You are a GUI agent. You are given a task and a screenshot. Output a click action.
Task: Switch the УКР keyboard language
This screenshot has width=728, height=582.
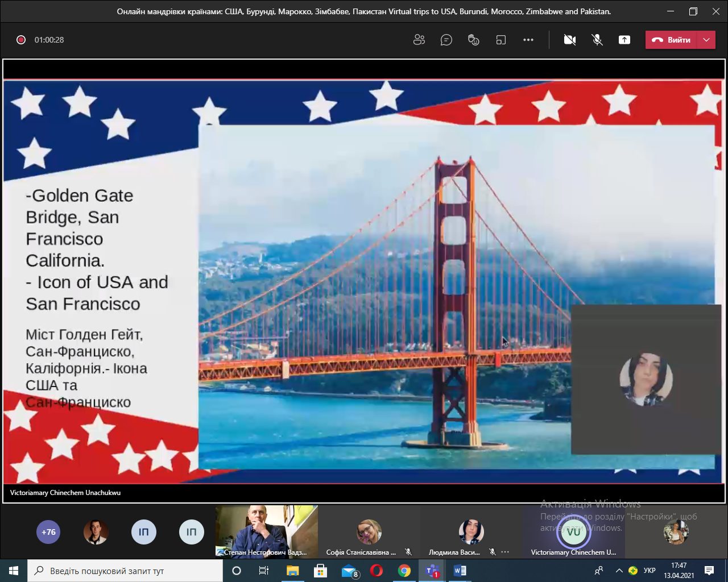coord(650,571)
